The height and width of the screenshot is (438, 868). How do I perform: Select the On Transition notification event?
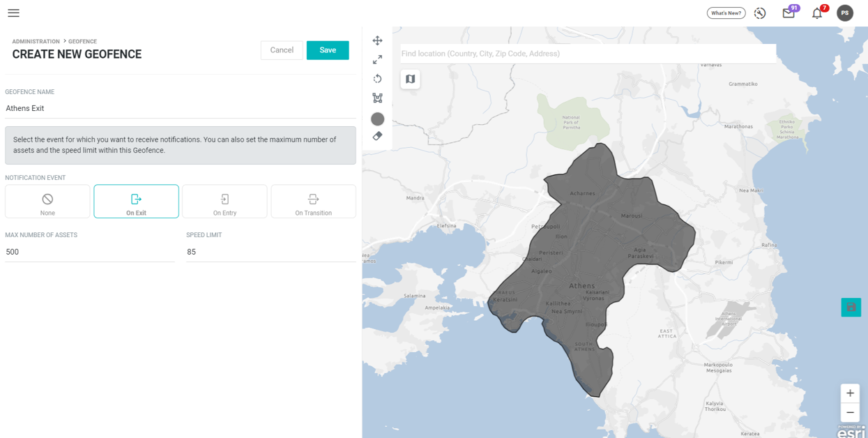click(313, 202)
